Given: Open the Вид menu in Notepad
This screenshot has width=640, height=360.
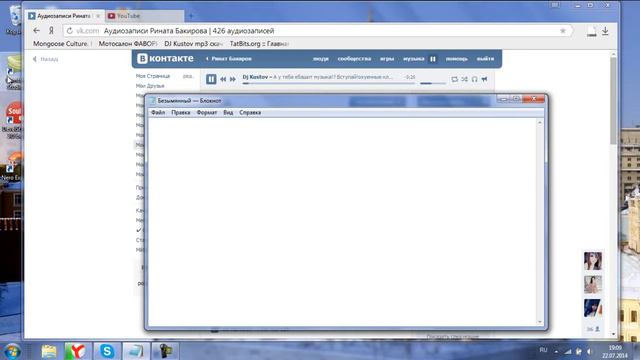Looking at the screenshot, I should [228, 112].
